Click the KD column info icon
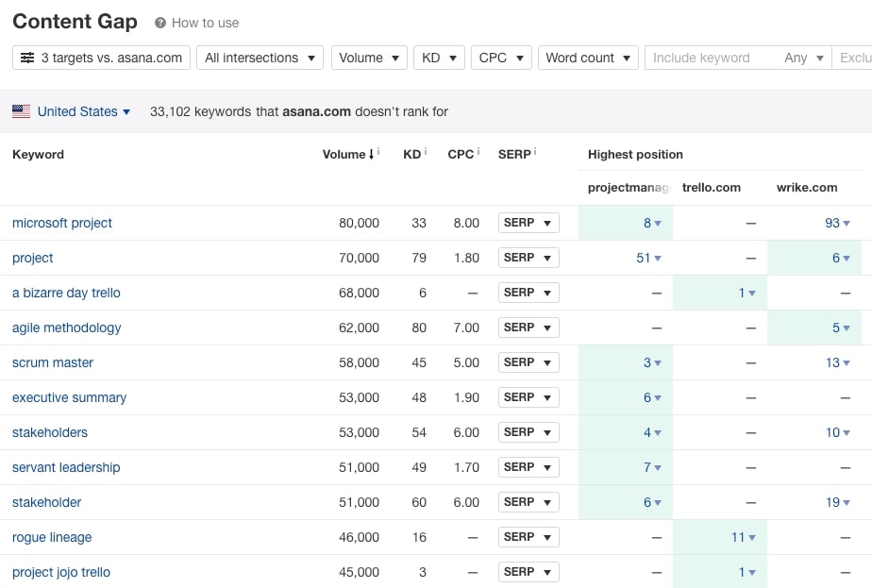Viewport: 872px width, 588px height. click(x=426, y=151)
